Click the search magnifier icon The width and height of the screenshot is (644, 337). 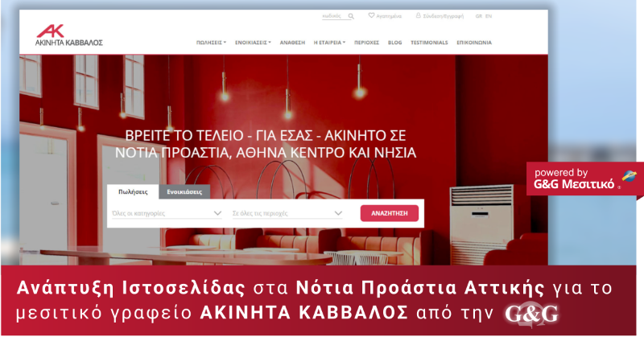pyautogui.click(x=351, y=16)
